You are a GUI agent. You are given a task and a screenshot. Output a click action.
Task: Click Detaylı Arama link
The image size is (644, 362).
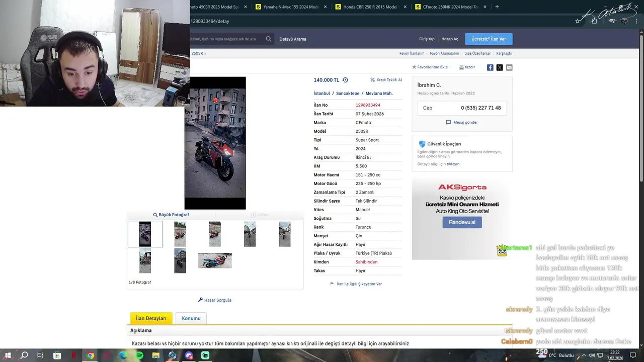pyautogui.click(x=293, y=39)
